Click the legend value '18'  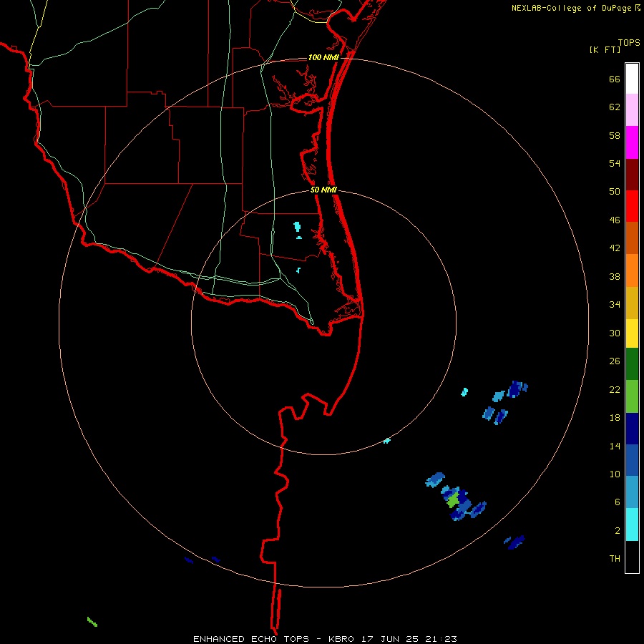pos(615,418)
